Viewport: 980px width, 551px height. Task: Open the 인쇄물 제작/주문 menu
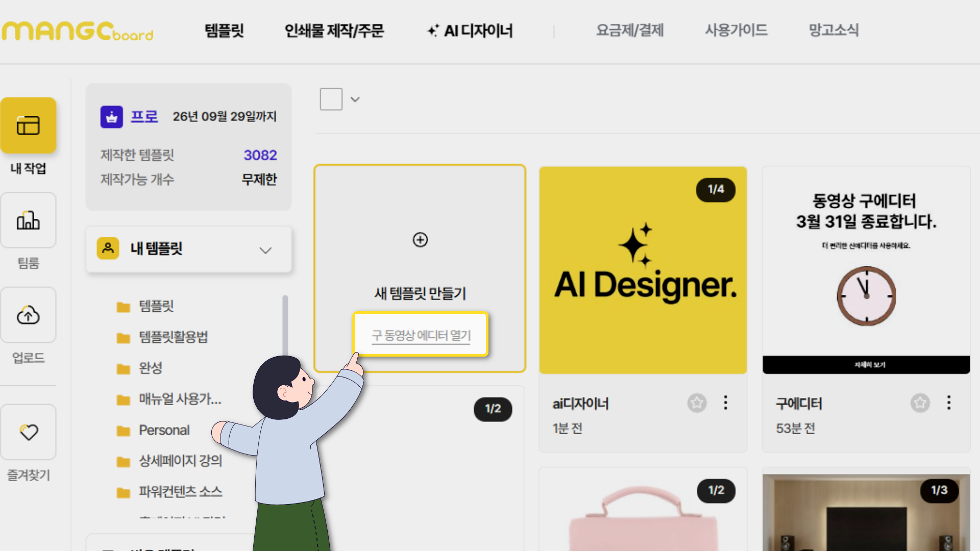334,31
